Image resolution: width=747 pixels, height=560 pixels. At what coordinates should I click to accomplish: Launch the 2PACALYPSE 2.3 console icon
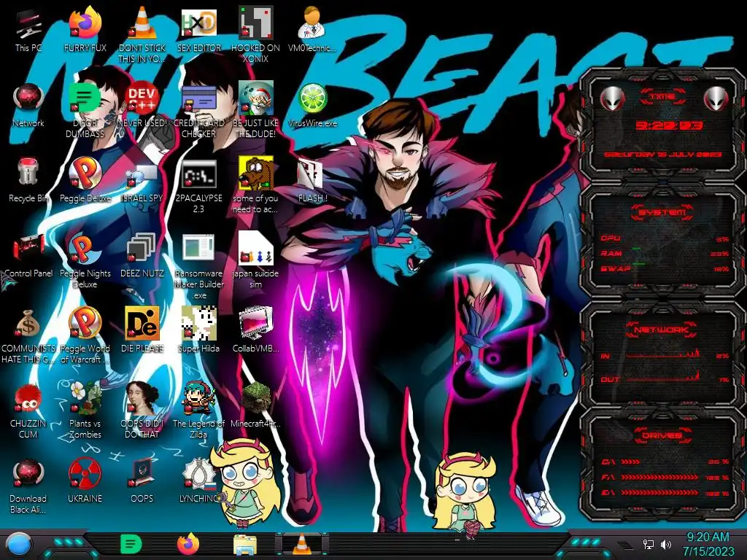(199, 184)
